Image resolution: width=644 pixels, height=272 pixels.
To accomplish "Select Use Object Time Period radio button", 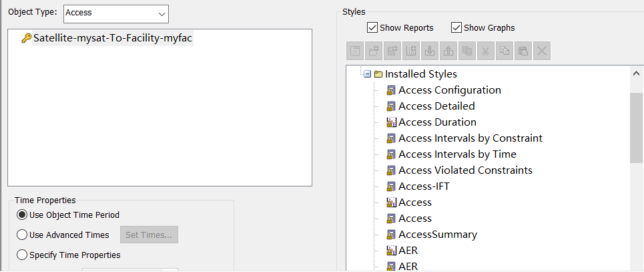I will click(22, 215).
